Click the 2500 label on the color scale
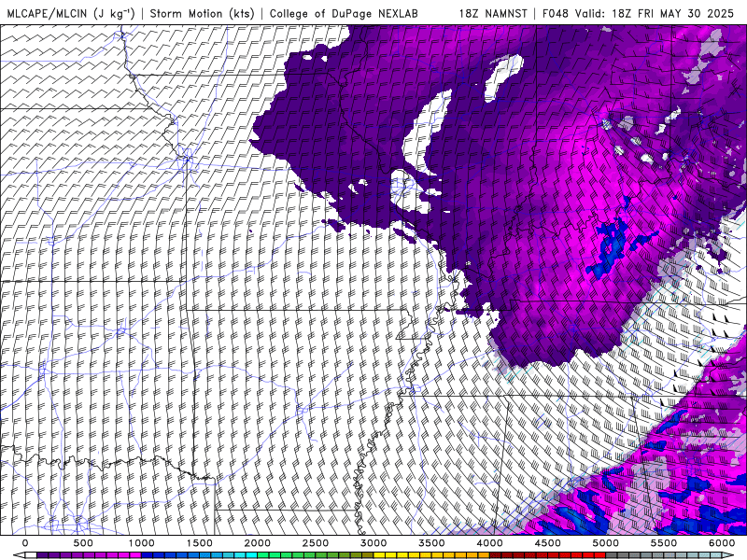 [x=316, y=543]
